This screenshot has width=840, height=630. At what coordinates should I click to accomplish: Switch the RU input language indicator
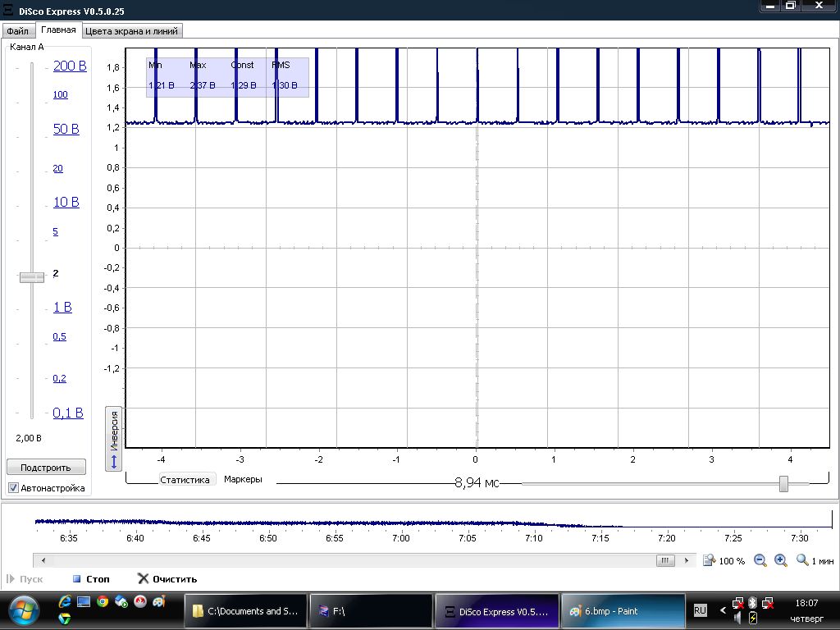pos(700,610)
